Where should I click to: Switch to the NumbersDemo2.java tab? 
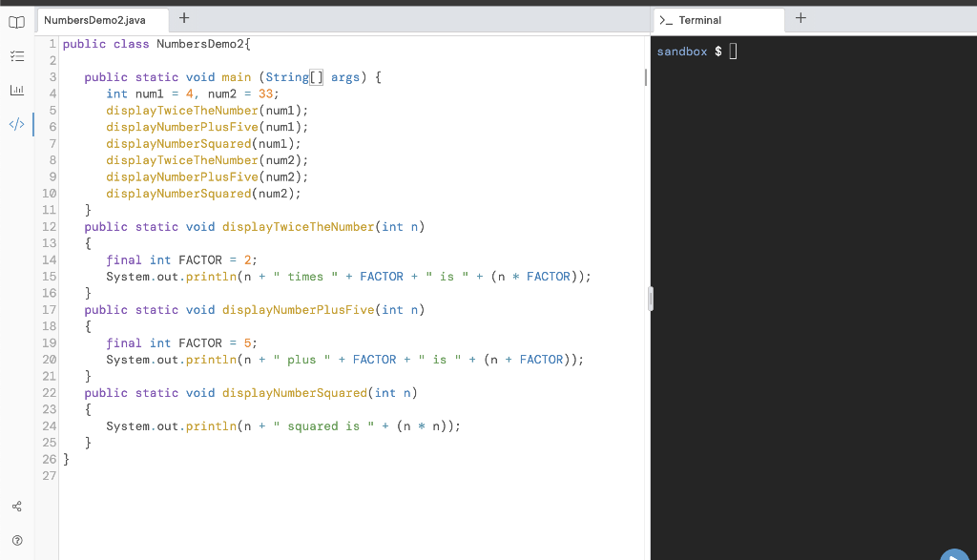click(x=101, y=19)
